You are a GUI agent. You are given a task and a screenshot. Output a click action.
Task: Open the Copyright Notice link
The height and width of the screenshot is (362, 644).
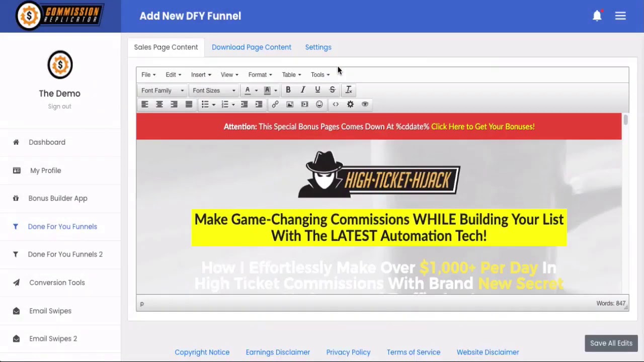click(x=202, y=352)
